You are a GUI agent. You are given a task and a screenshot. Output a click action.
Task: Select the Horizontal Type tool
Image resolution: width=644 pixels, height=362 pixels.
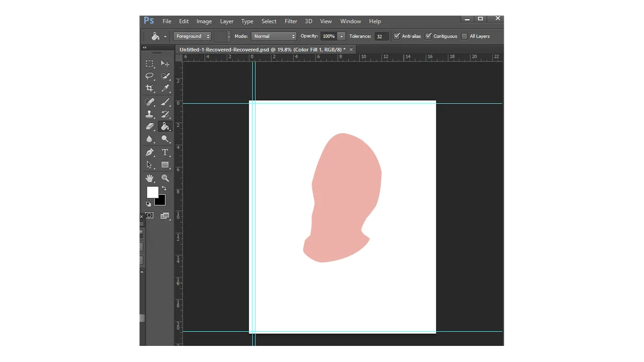point(165,152)
